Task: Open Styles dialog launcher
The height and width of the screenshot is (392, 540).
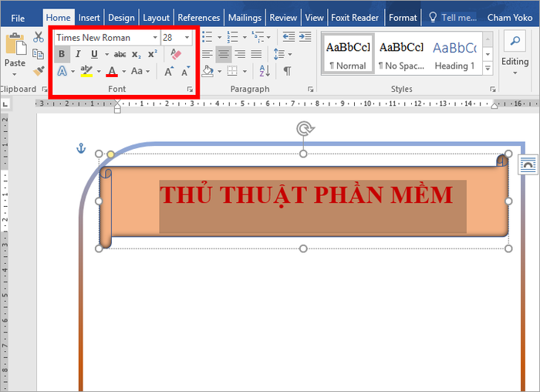Action: [x=493, y=90]
